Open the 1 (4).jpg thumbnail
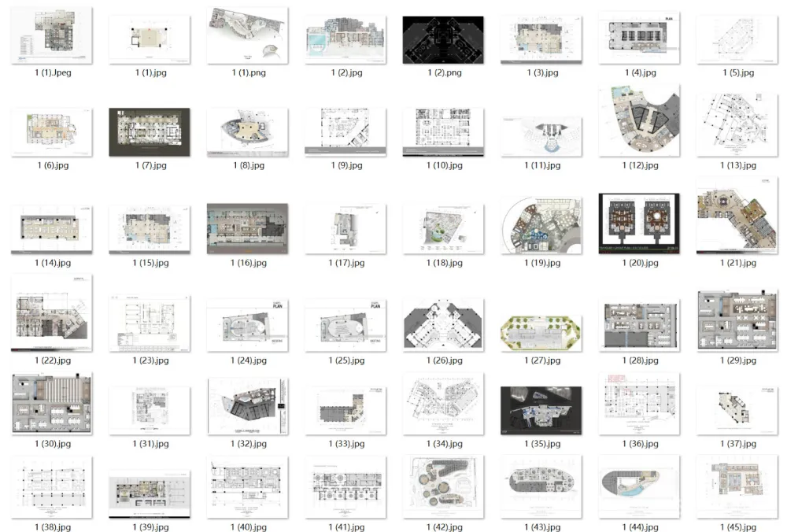The height and width of the screenshot is (532, 787). tap(639, 38)
